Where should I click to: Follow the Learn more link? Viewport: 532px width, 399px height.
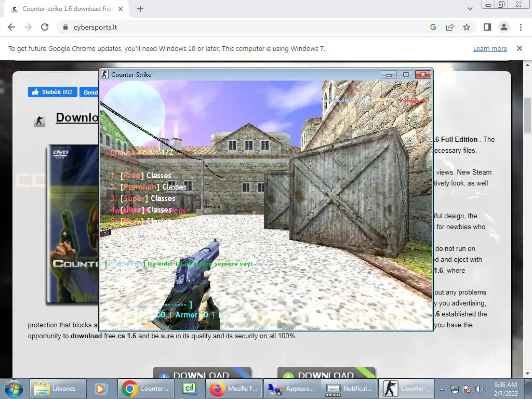pos(490,48)
